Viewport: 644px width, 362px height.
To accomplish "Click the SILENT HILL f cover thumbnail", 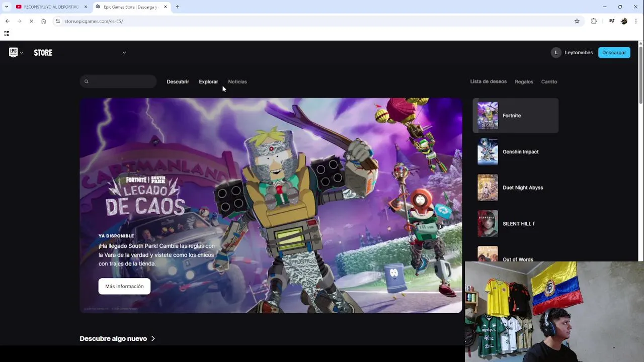I will (488, 224).
